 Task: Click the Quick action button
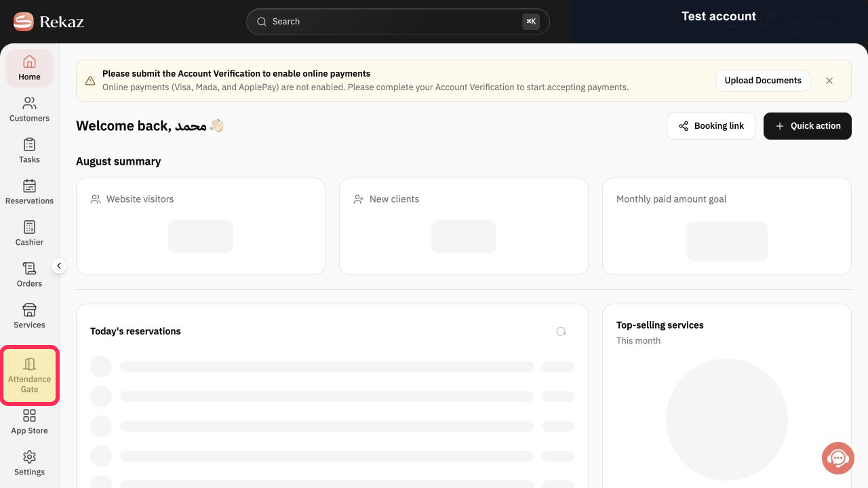pyautogui.click(x=808, y=126)
